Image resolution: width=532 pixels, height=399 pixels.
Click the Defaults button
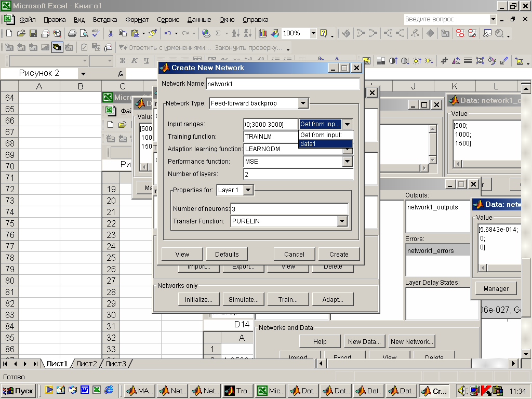tap(227, 255)
